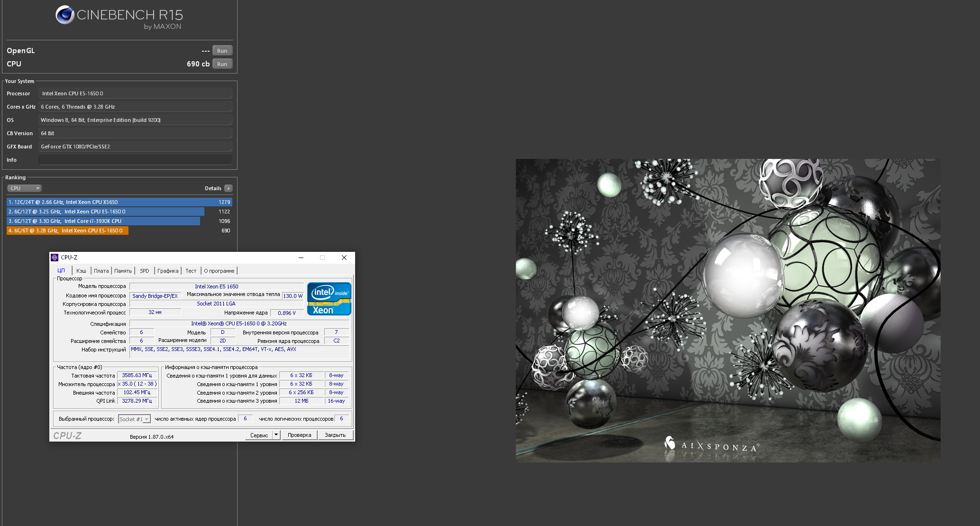This screenshot has height=526, width=980.
Task: Minimize the CPU-Z window
Action: 301,258
